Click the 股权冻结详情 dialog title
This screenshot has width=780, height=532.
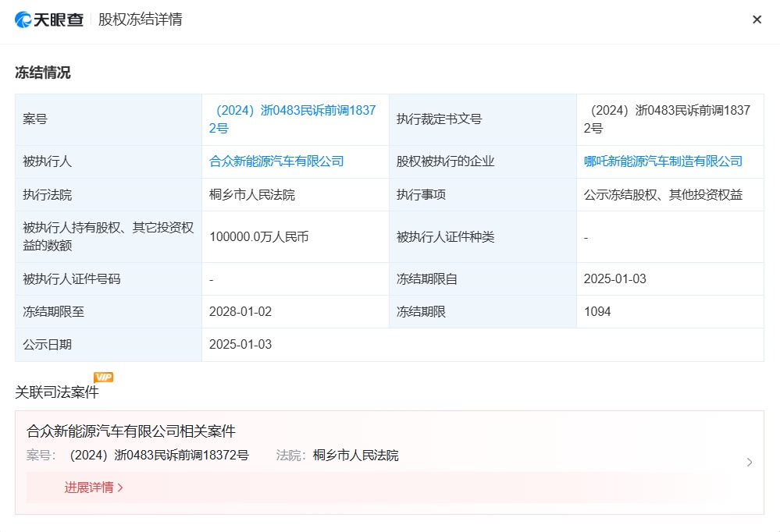(x=141, y=20)
